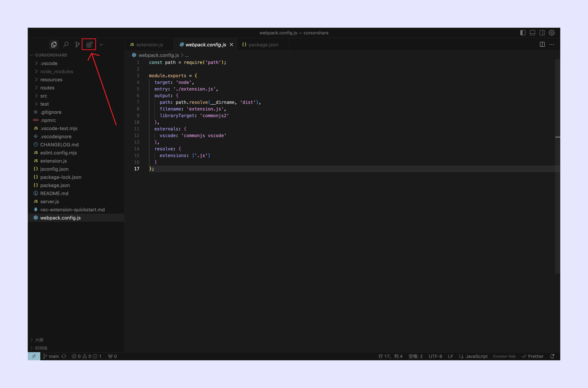This screenshot has height=388, width=588.
Task: Open remote window indicator in status bar
Action: [x=34, y=356]
